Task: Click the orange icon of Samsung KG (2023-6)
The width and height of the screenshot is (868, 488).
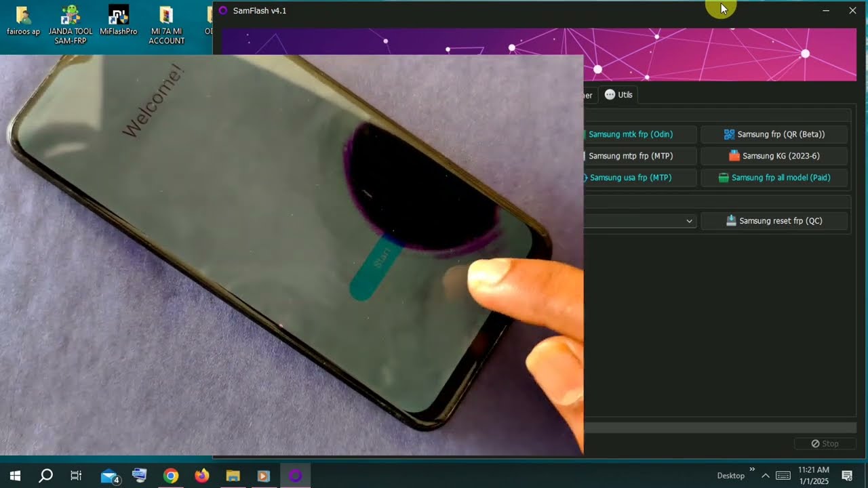Action: pos(734,156)
